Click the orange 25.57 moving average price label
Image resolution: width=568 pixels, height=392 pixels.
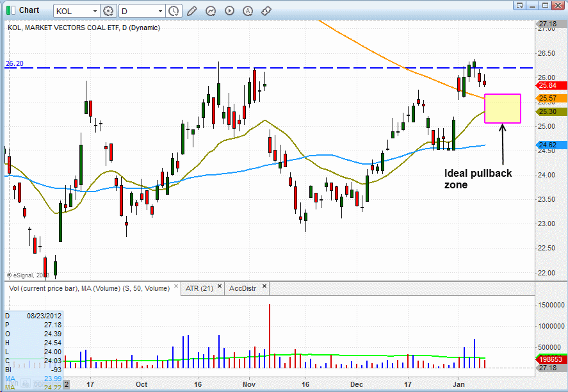[548, 98]
